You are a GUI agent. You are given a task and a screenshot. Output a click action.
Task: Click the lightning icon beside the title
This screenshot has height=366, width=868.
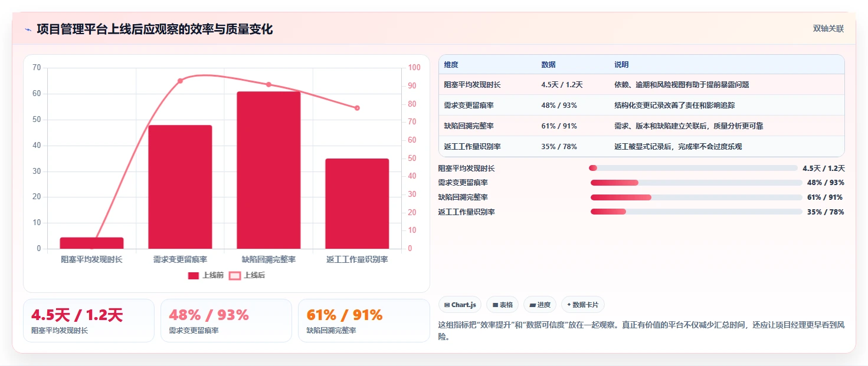point(28,29)
